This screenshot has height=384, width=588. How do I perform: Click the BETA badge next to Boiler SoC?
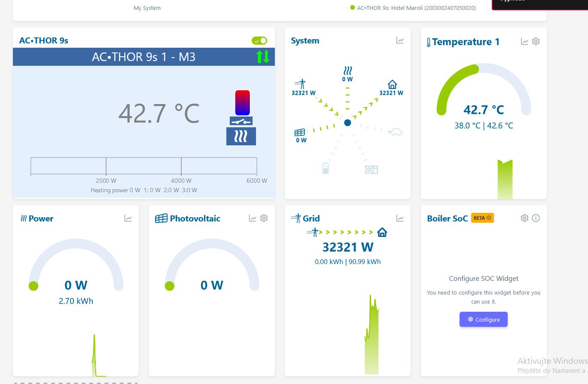(482, 218)
